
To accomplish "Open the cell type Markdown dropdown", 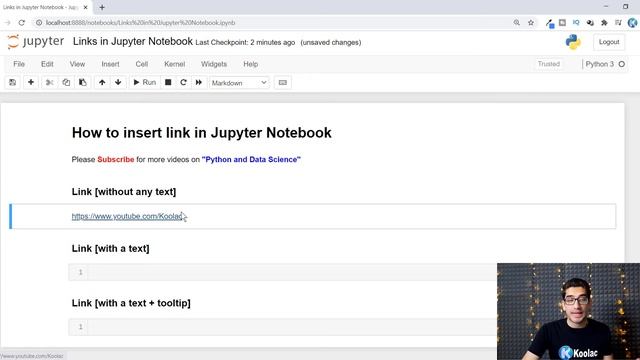I will [239, 83].
